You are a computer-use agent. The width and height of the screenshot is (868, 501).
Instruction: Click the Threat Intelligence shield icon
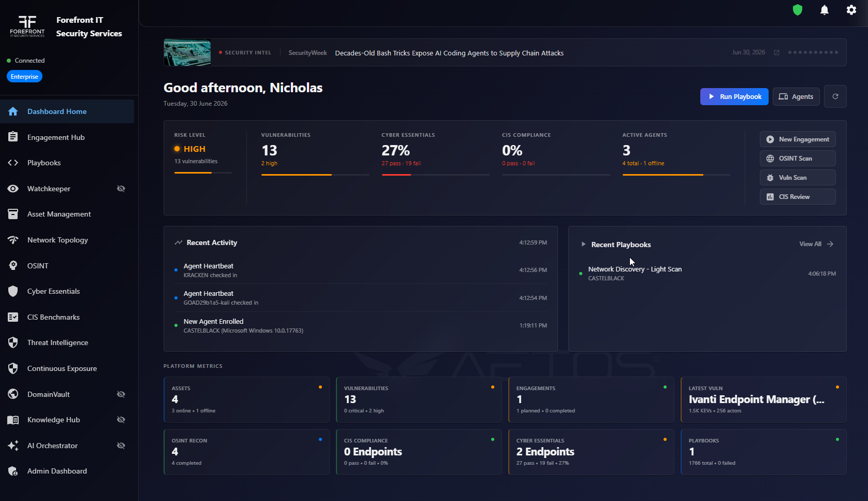13,342
